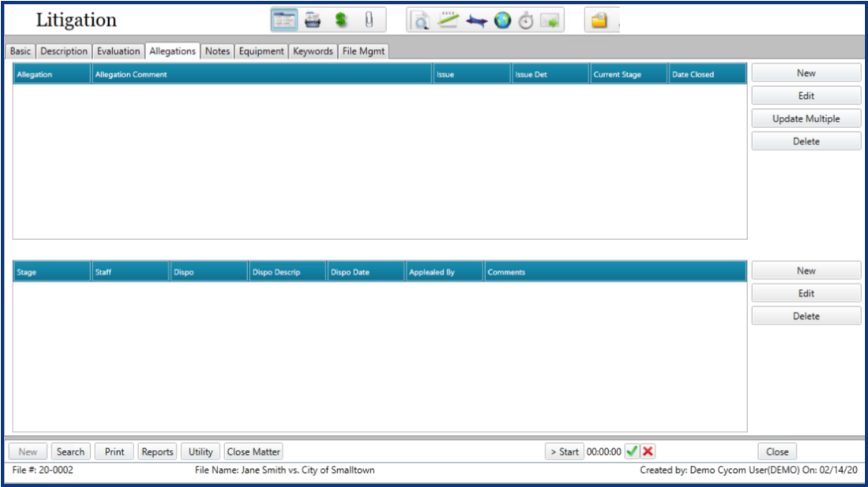
Task: Click the Search button in bottom bar
Action: click(70, 451)
